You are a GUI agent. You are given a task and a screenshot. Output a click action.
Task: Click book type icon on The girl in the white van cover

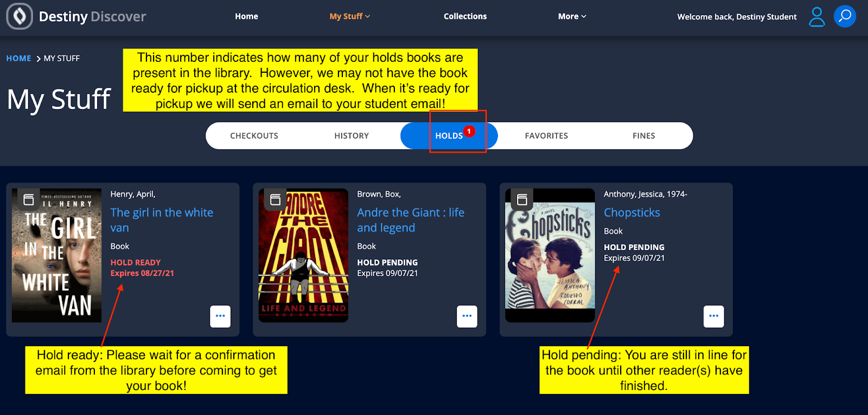(x=29, y=199)
